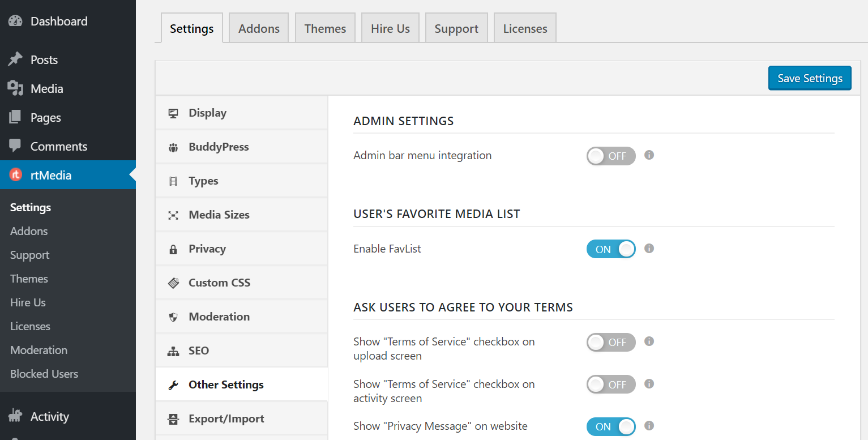Screen dimensions: 868x440
Task: Click the SEO sitemap icon
Action: pyautogui.click(x=173, y=350)
